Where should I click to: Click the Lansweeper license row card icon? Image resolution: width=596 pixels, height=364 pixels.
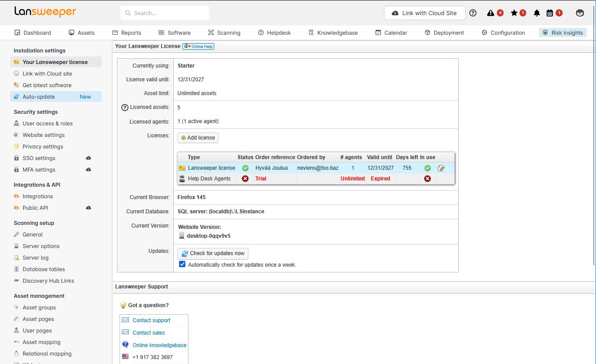coord(182,168)
